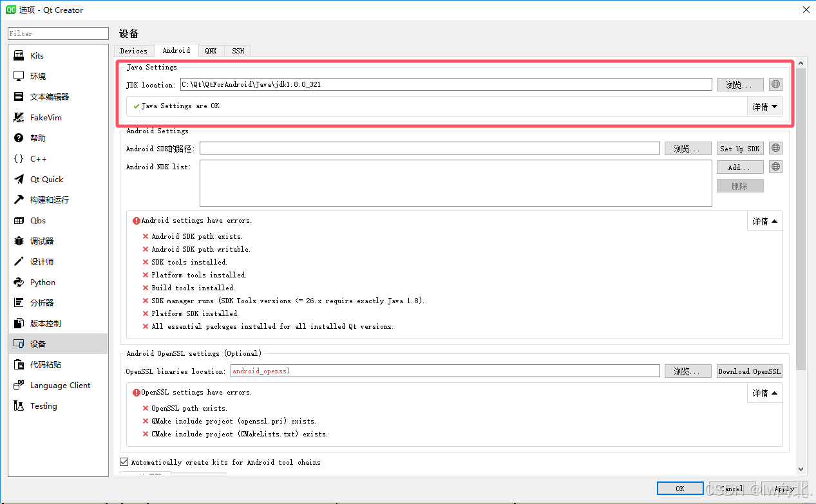Select the 版本控制 category icon
The width and height of the screenshot is (816, 504).
click(19, 324)
